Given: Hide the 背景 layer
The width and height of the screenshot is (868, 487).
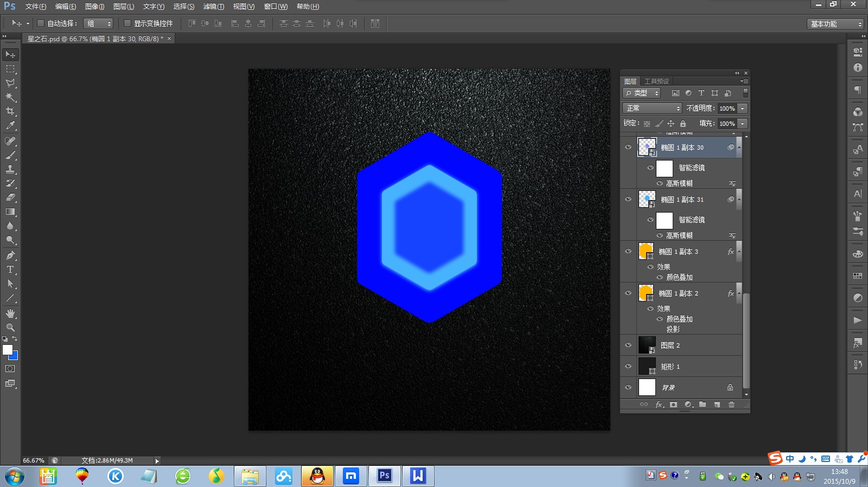Looking at the screenshot, I should [628, 387].
